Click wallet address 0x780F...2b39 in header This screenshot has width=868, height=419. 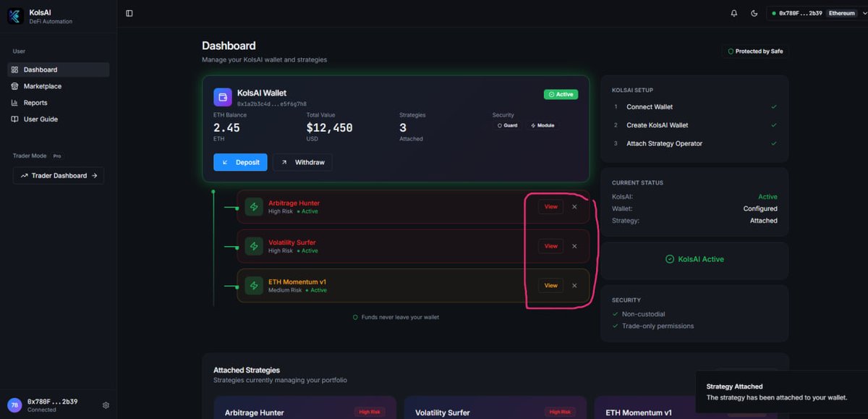800,13
